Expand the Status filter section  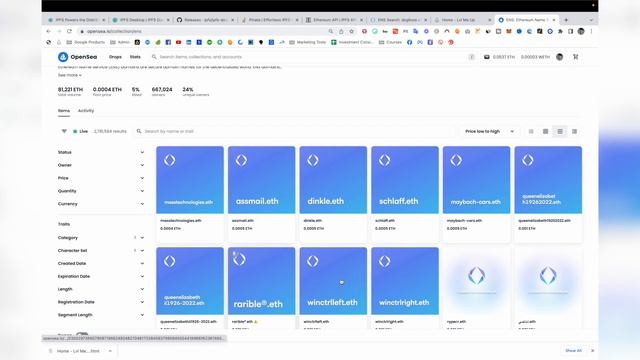(101, 152)
